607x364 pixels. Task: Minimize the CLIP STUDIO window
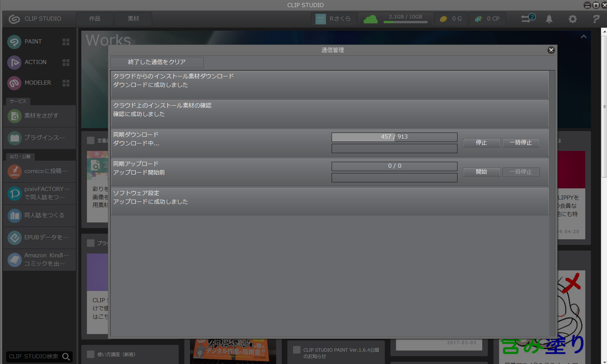[x=587, y=5]
